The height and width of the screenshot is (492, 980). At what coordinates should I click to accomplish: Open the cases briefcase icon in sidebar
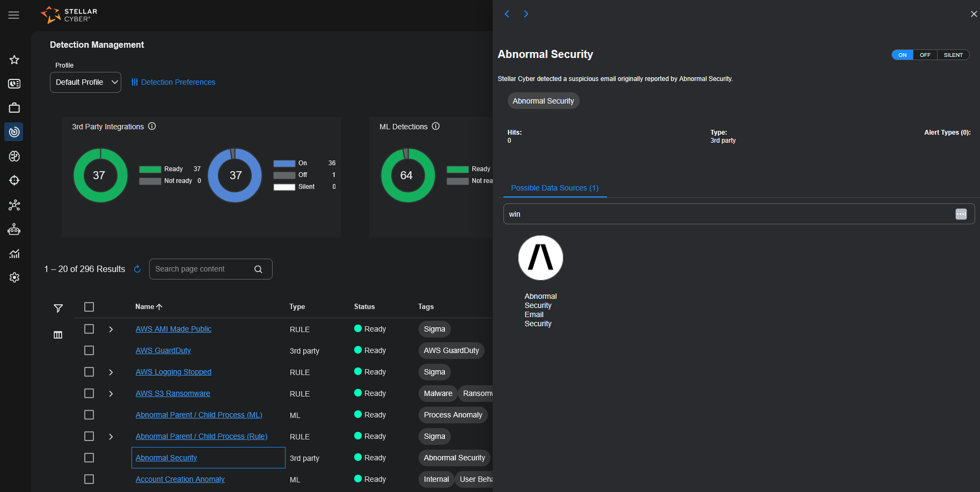point(14,108)
